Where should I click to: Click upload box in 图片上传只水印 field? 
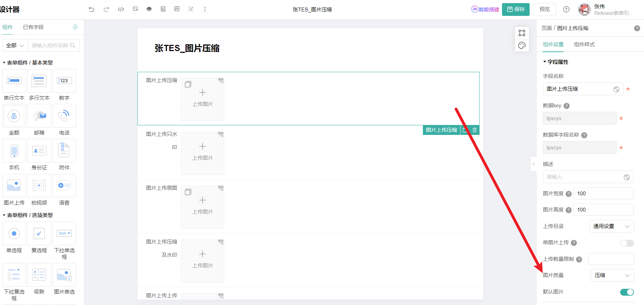[202, 153]
